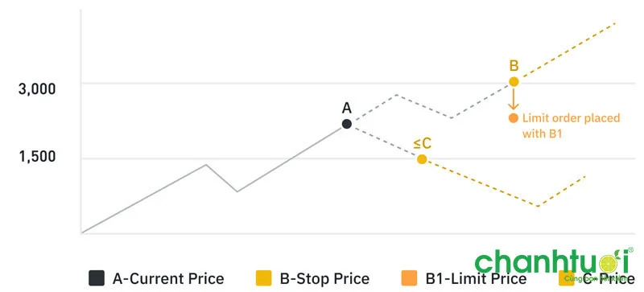This screenshot has height=292, width=644.
Task: Click the orange B1 limit order dot
Action: 514,118
